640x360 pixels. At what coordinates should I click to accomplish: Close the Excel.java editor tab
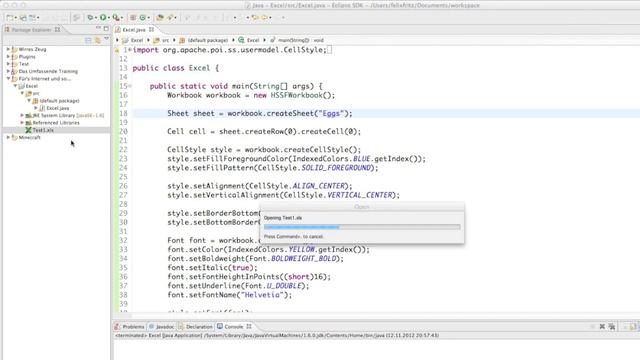coord(151,29)
